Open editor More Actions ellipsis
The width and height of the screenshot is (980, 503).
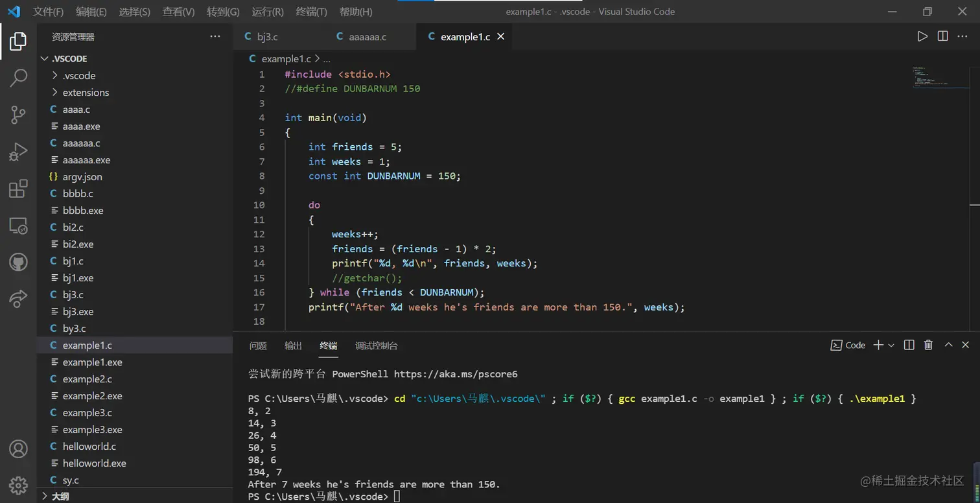pos(963,37)
